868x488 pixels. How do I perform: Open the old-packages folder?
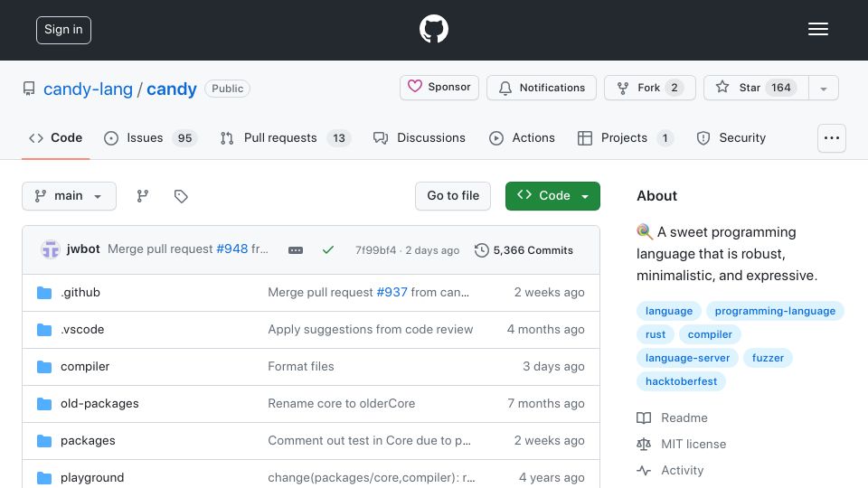point(99,403)
